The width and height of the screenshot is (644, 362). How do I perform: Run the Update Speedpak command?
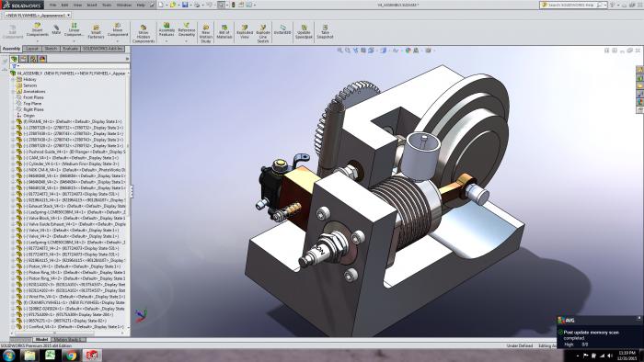pos(304,32)
